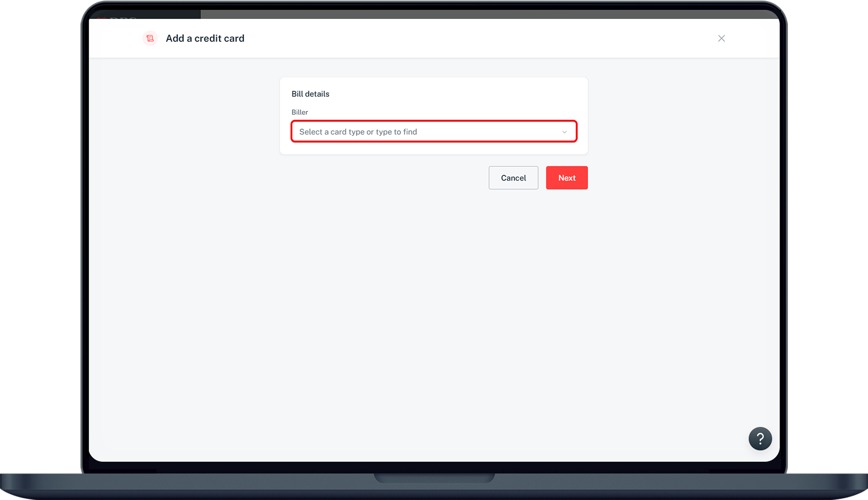Click the 'Bill details' heading
The width and height of the screenshot is (868, 500).
click(310, 94)
